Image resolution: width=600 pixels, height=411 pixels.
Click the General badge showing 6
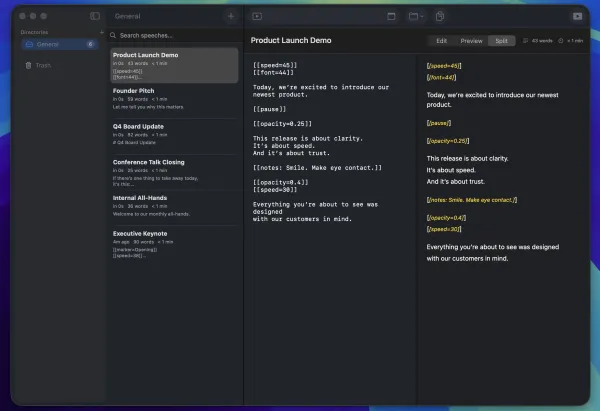coord(90,44)
